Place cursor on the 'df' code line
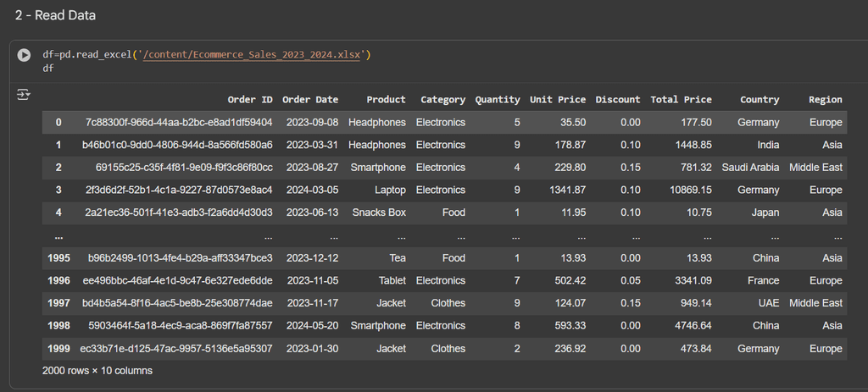This screenshot has width=868, height=392. click(x=47, y=68)
